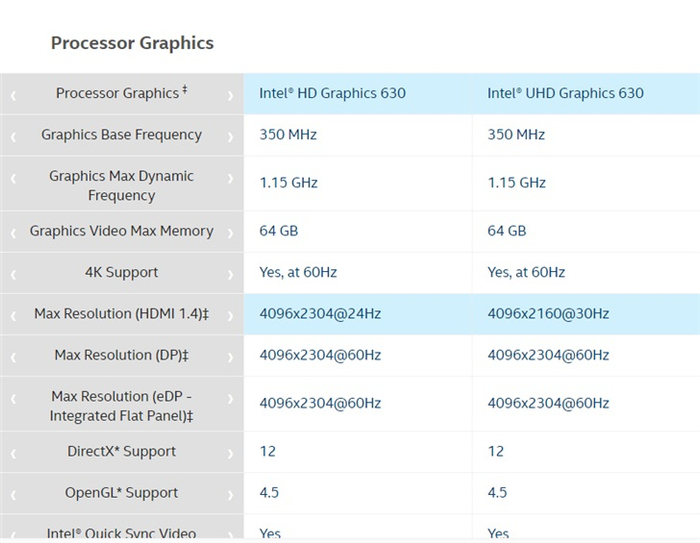Select the 4K Support row label
This screenshot has width=700, height=543.
[121, 272]
